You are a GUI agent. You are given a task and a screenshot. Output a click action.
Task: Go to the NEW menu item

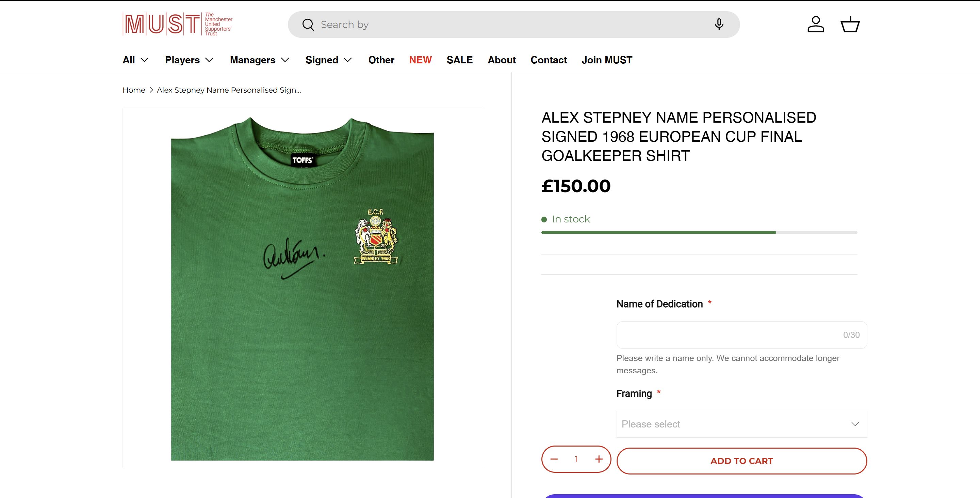coord(420,60)
